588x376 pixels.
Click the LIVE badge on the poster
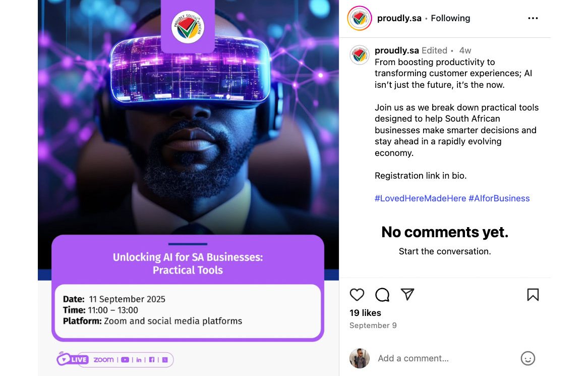coord(73,359)
